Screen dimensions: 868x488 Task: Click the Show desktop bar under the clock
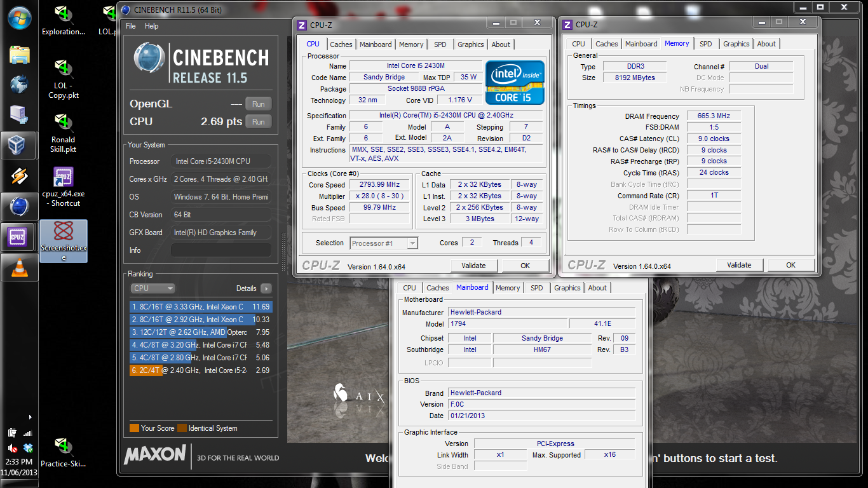click(x=19, y=484)
